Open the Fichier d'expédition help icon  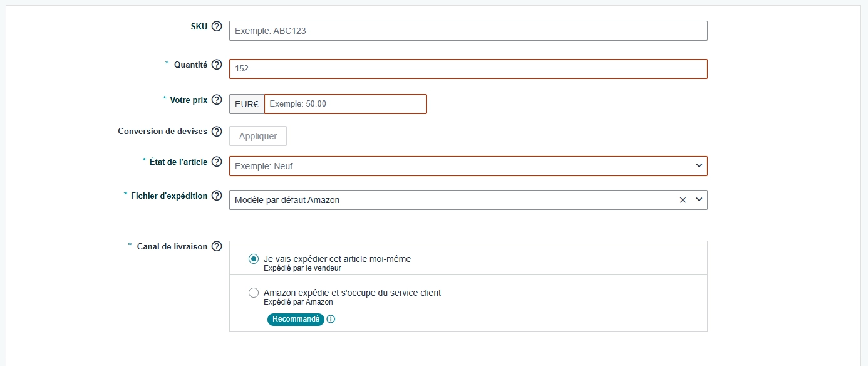[217, 196]
